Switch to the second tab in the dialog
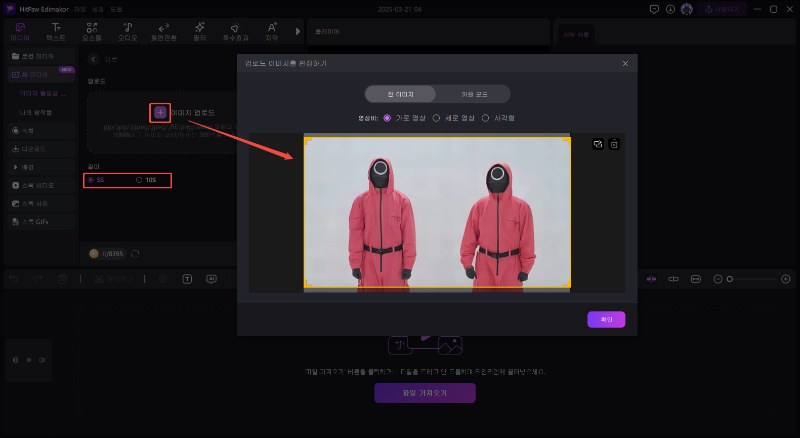The height and width of the screenshot is (438, 800). click(x=474, y=94)
